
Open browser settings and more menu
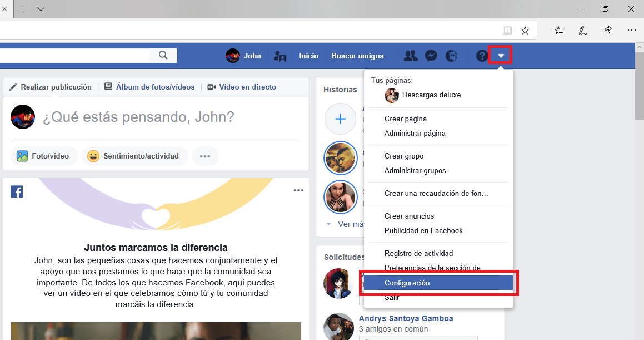click(x=632, y=30)
